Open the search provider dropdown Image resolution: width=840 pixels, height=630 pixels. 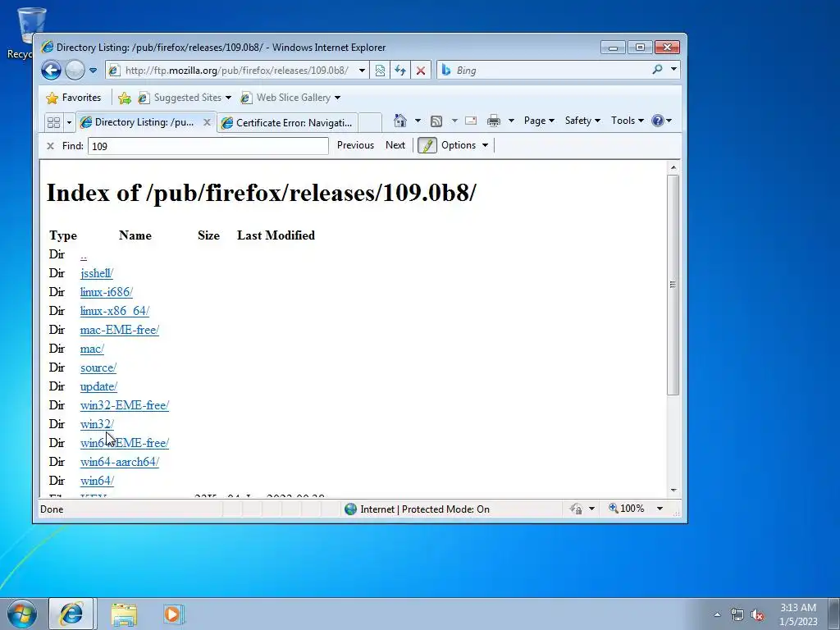pos(673,69)
